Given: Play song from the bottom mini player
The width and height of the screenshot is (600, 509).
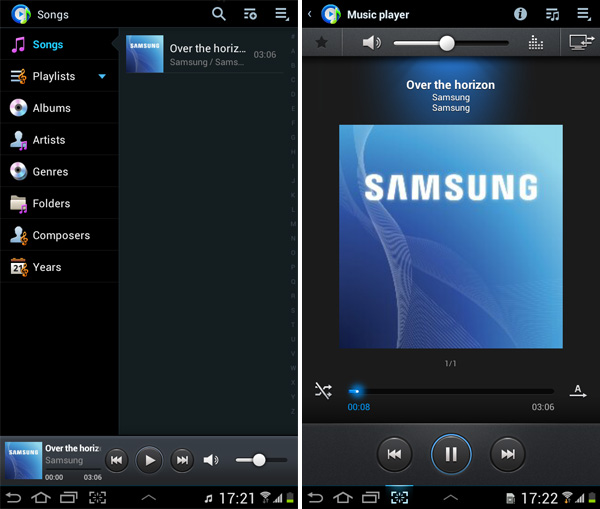Looking at the screenshot, I should [149, 460].
